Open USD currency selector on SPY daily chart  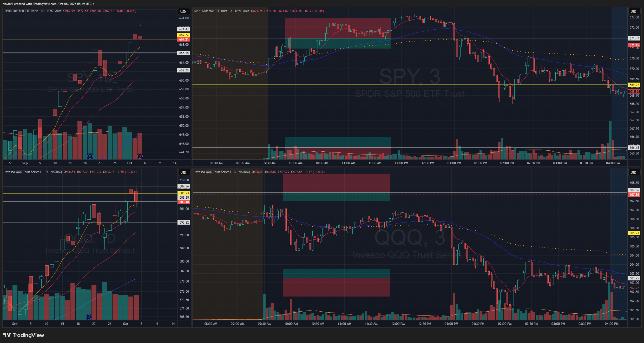(x=183, y=12)
